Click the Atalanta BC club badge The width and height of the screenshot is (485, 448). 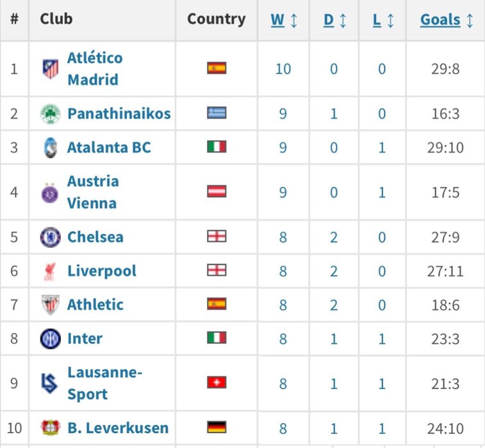click(x=50, y=148)
